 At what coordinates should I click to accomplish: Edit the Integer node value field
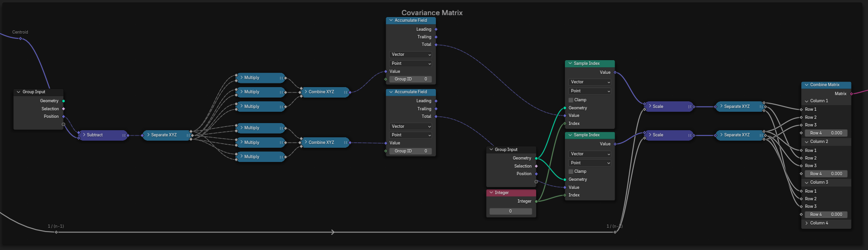point(511,211)
